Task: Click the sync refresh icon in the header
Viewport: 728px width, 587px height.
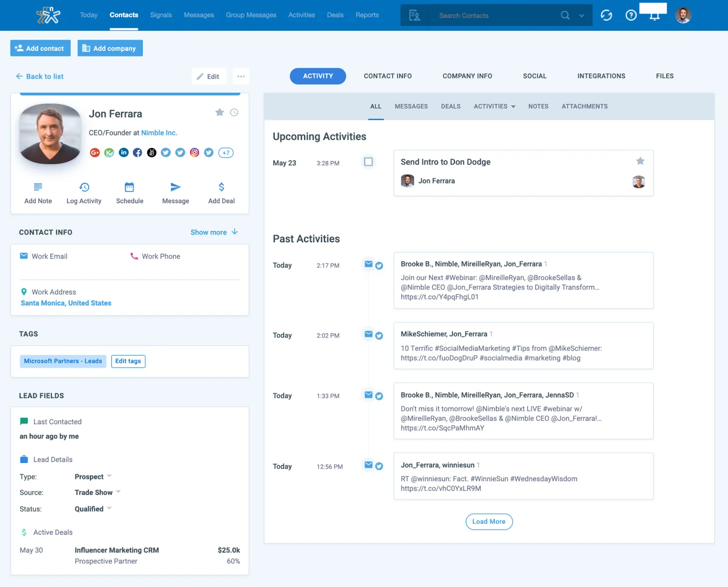Action: click(x=606, y=15)
